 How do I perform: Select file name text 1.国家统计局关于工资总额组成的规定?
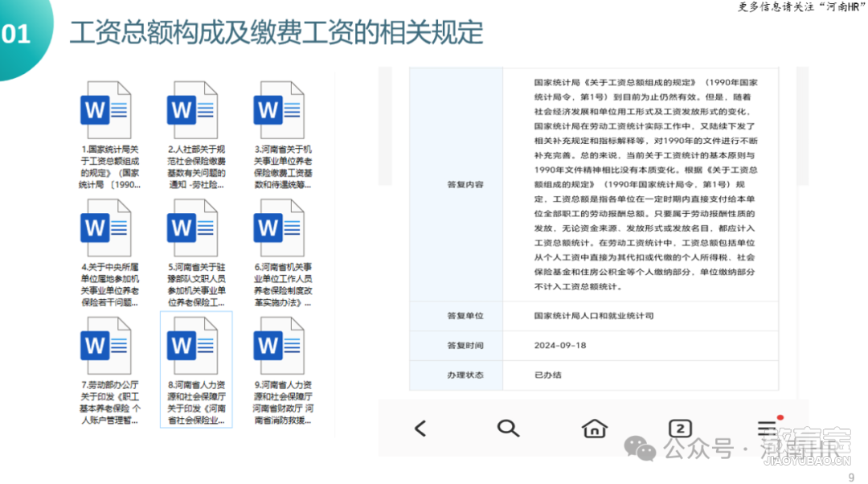coord(109,166)
